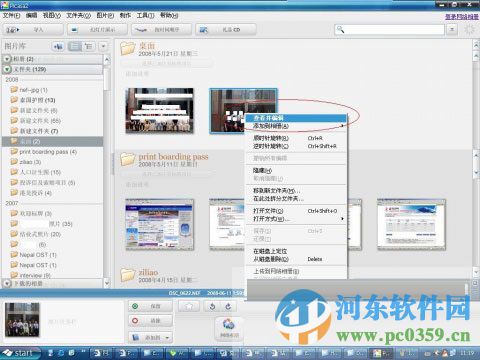Choose Hide in the context menu
This screenshot has height=360, width=480.
(x=296, y=170)
